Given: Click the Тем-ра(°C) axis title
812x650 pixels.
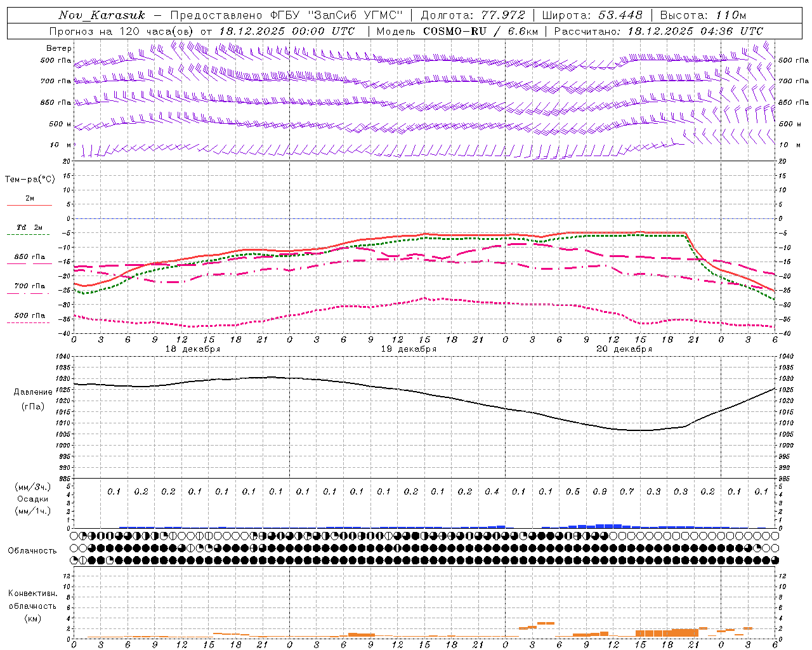Looking at the screenshot, I should point(30,180).
